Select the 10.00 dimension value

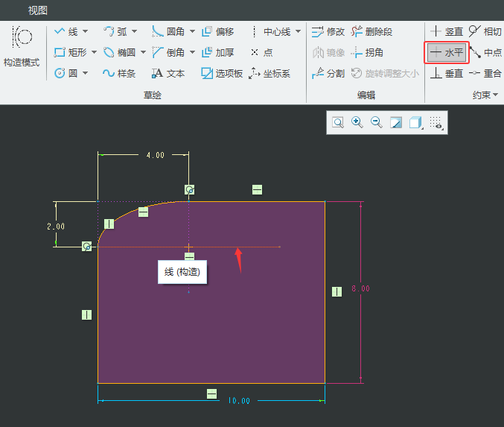click(239, 401)
